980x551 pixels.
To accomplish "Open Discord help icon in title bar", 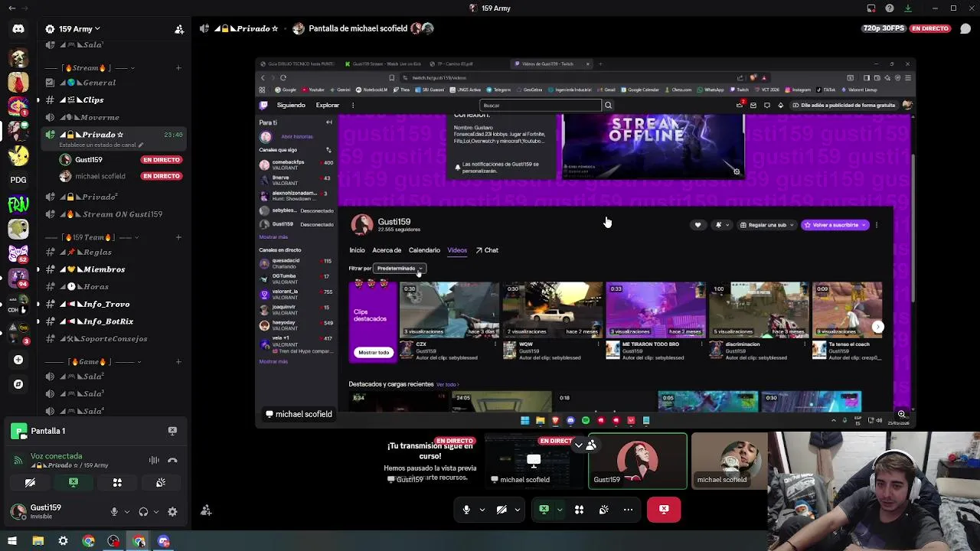I will pyautogui.click(x=889, y=8).
